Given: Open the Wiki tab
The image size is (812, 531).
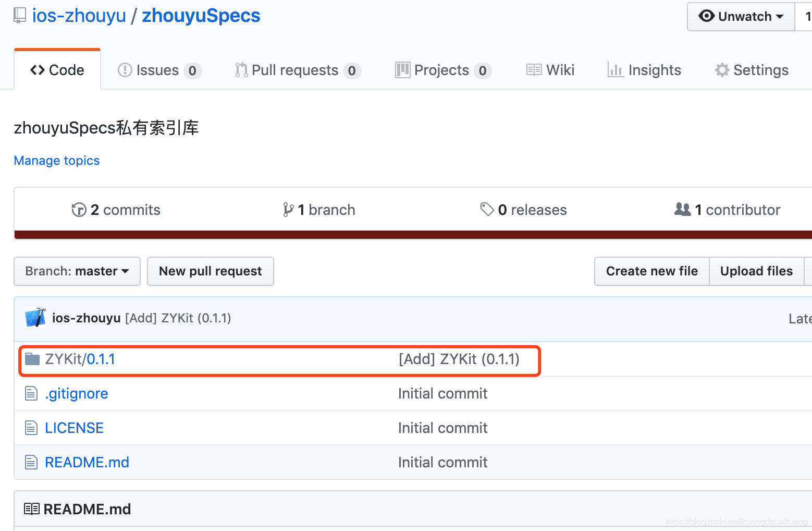Looking at the screenshot, I should [x=550, y=70].
